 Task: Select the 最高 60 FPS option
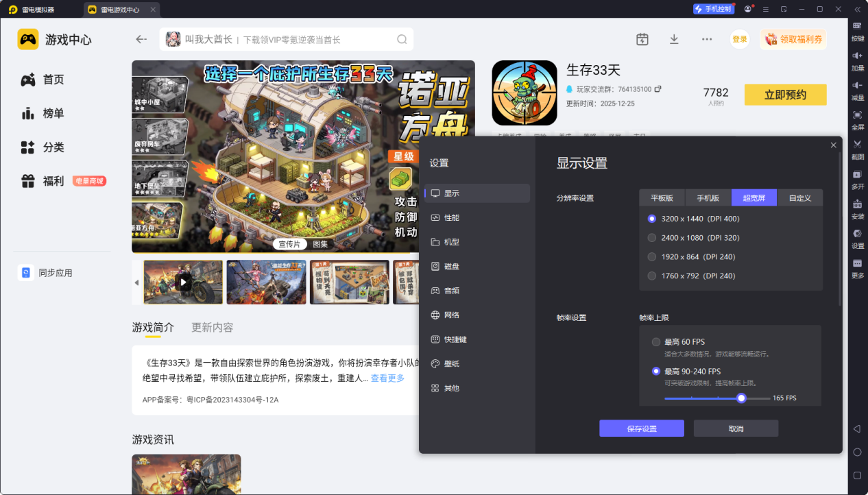point(656,342)
